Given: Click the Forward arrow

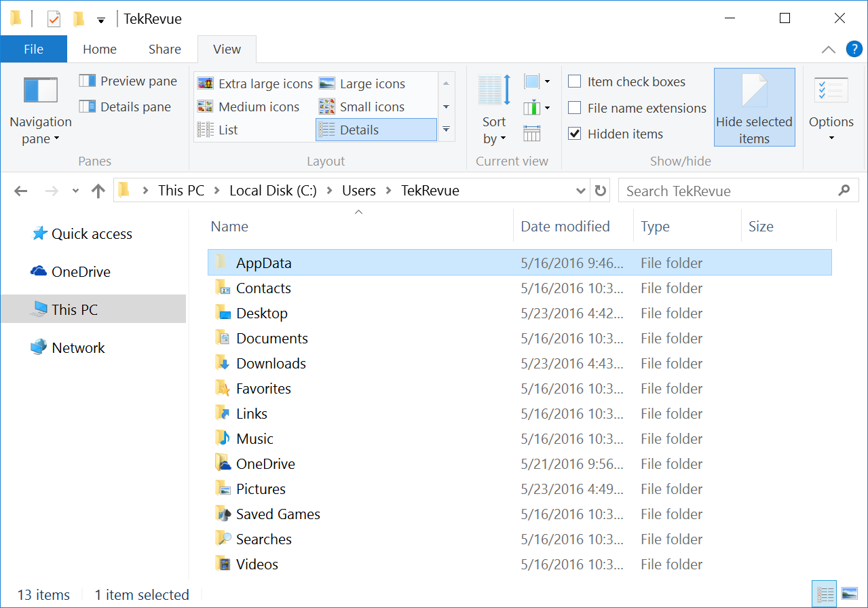Looking at the screenshot, I should (52, 191).
